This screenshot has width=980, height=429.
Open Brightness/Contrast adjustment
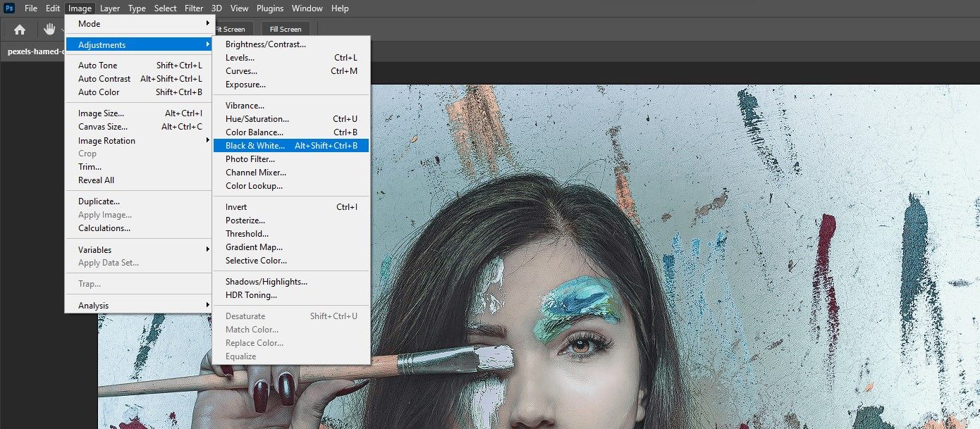click(x=291, y=44)
